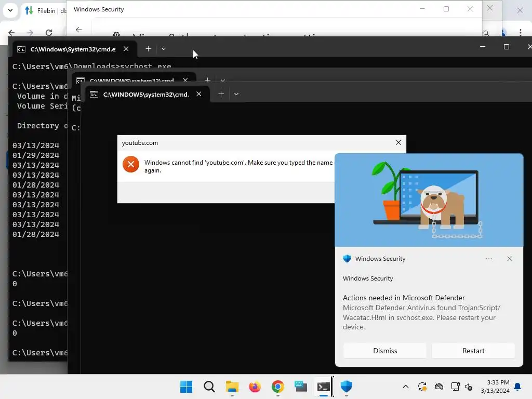This screenshot has width=532, height=399.
Task: Minimize the Windows Security window
Action: pos(422,9)
